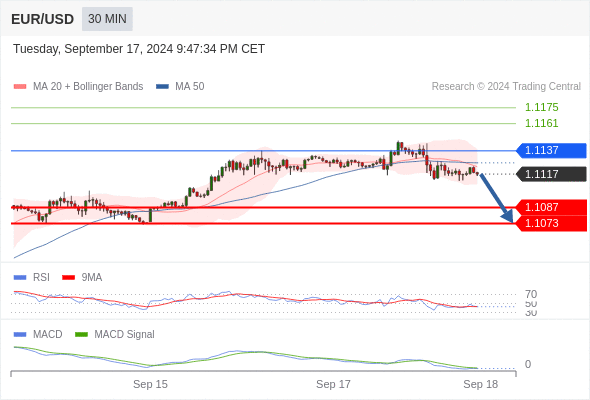Click the MACD legend label

pos(48,335)
